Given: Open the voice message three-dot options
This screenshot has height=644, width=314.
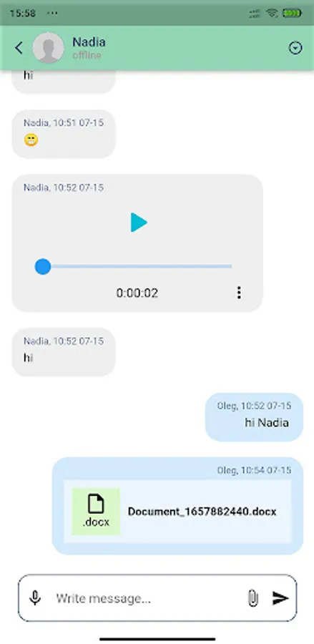Looking at the screenshot, I should [239, 293].
